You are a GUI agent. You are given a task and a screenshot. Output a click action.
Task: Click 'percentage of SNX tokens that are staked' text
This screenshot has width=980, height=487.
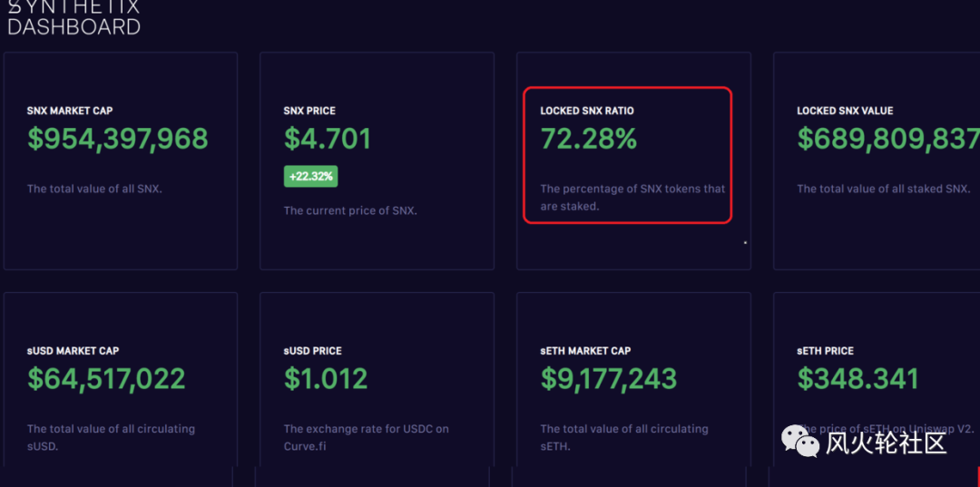point(632,198)
